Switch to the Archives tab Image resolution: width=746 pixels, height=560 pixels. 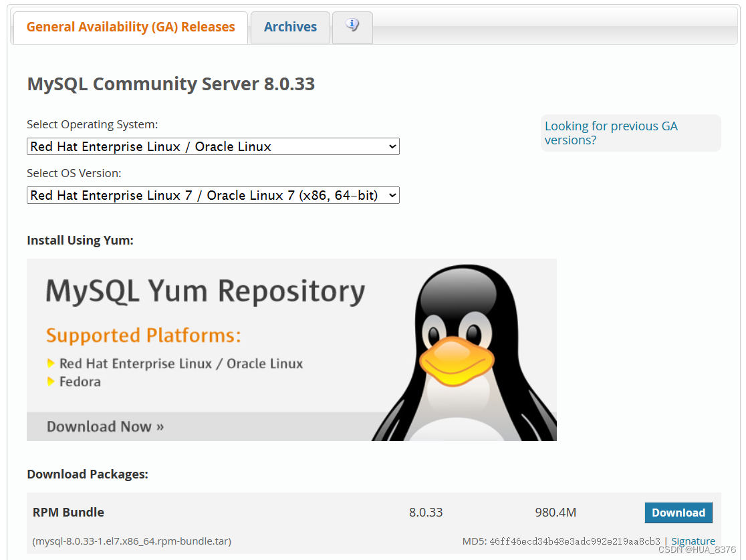(x=290, y=27)
